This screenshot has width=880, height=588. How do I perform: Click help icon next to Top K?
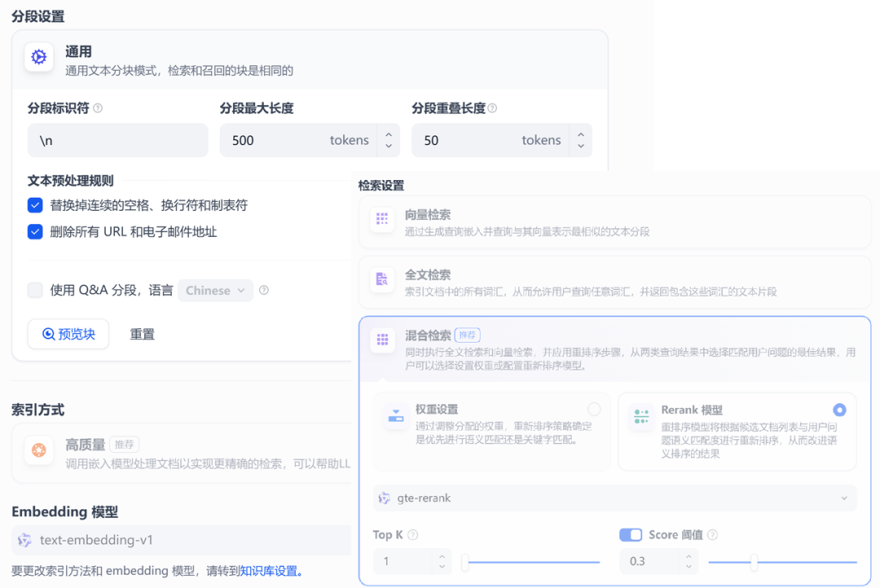(x=413, y=535)
